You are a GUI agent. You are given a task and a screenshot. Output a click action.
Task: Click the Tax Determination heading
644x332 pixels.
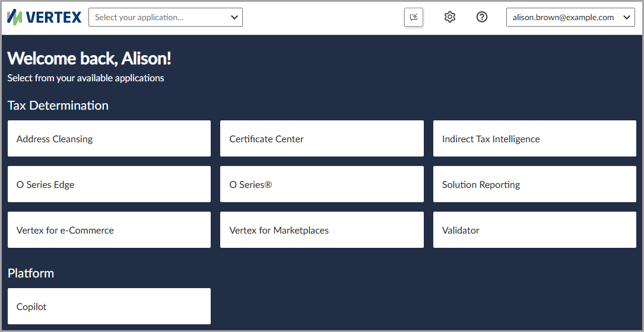point(58,106)
